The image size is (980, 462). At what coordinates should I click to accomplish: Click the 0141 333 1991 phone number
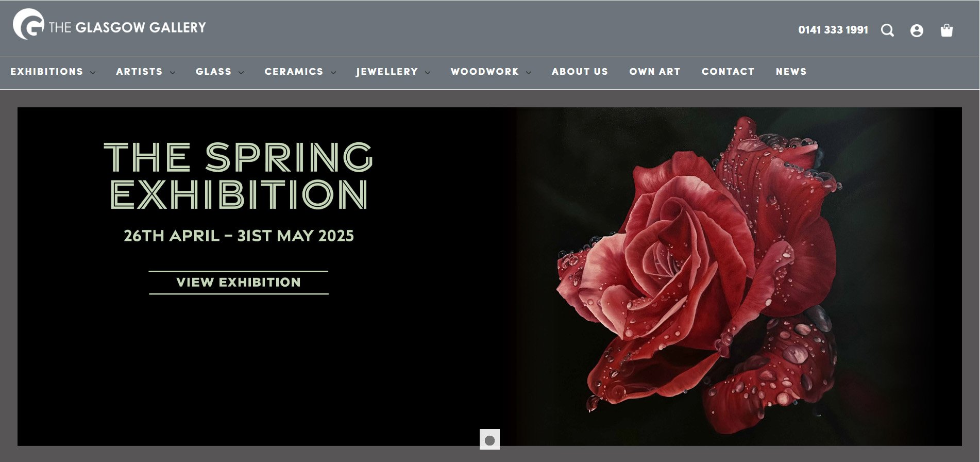[833, 30]
